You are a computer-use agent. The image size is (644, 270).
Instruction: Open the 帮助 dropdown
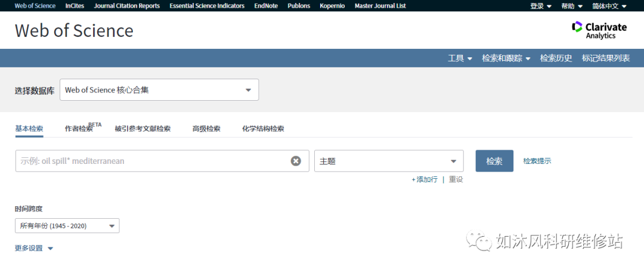pyautogui.click(x=572, y=6)
